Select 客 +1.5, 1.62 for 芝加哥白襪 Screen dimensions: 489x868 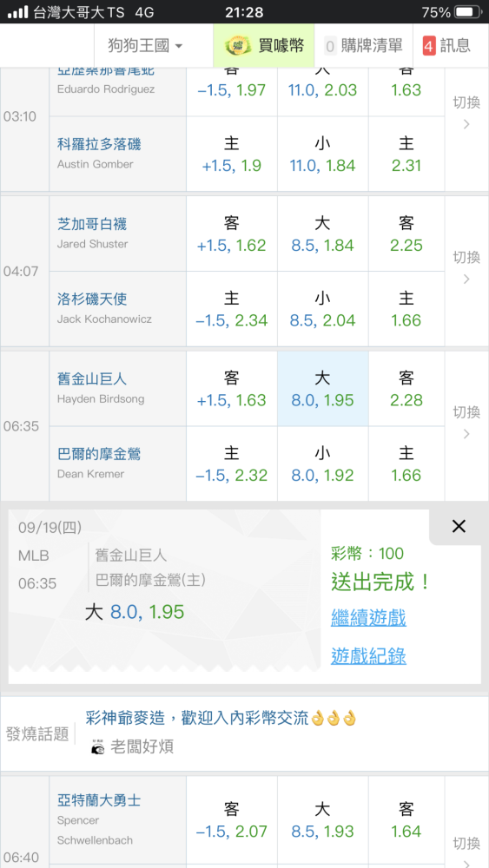tap(232, 234)
